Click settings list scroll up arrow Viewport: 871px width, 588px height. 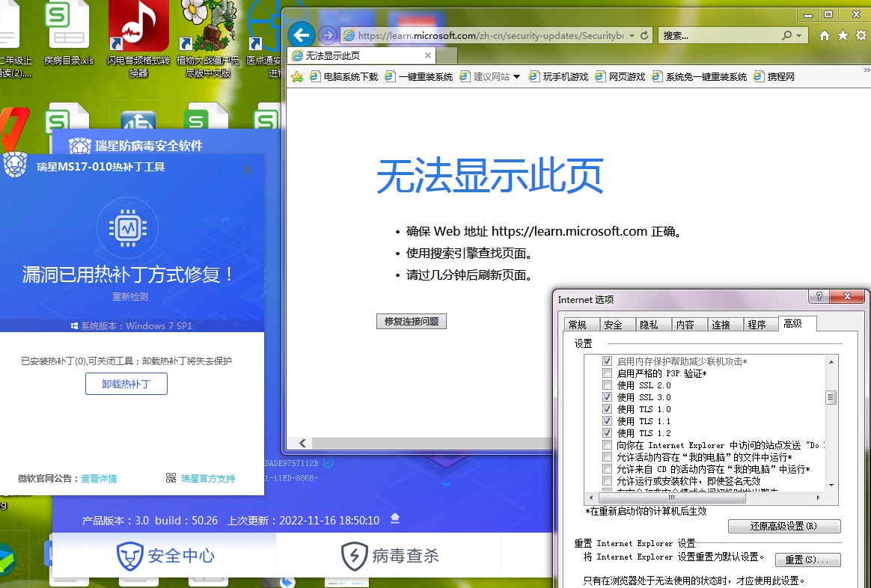coord(831,362)
